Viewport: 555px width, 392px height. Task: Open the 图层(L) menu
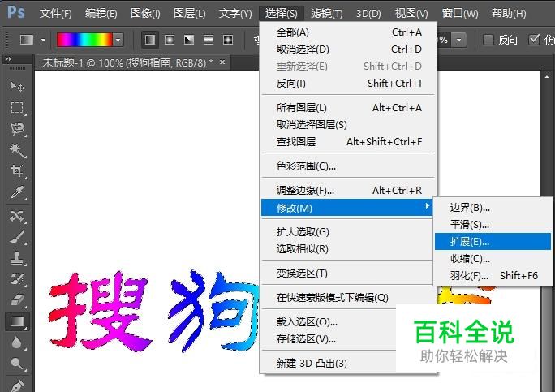[189, 14]
